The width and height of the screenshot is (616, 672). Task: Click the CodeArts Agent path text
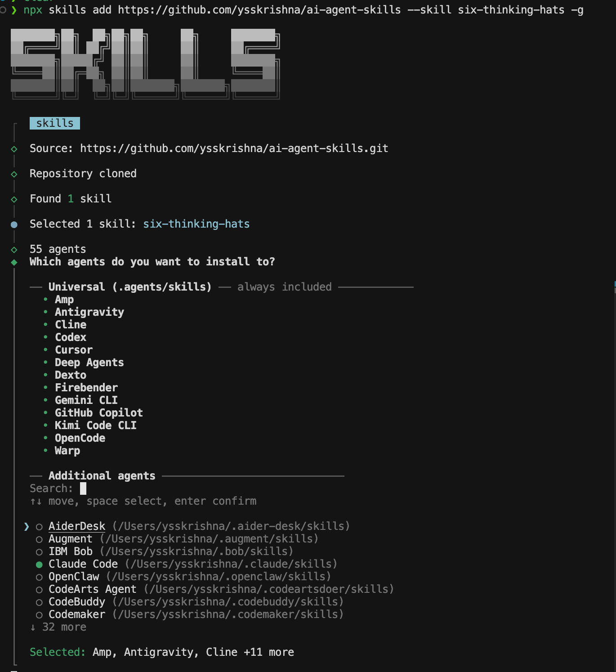click(x=269, y=589)
